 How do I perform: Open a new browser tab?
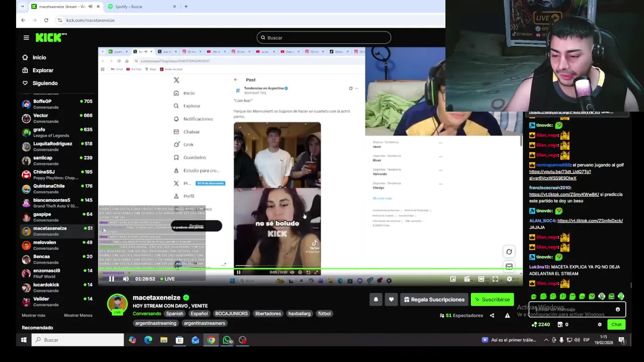[x=186, y=7]
